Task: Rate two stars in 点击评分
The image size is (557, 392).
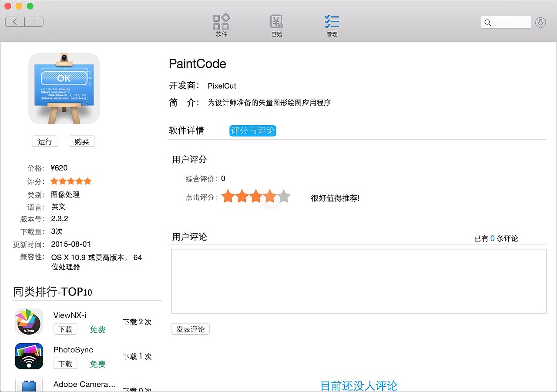Action: pyautogui.click(x=242, y=196)
